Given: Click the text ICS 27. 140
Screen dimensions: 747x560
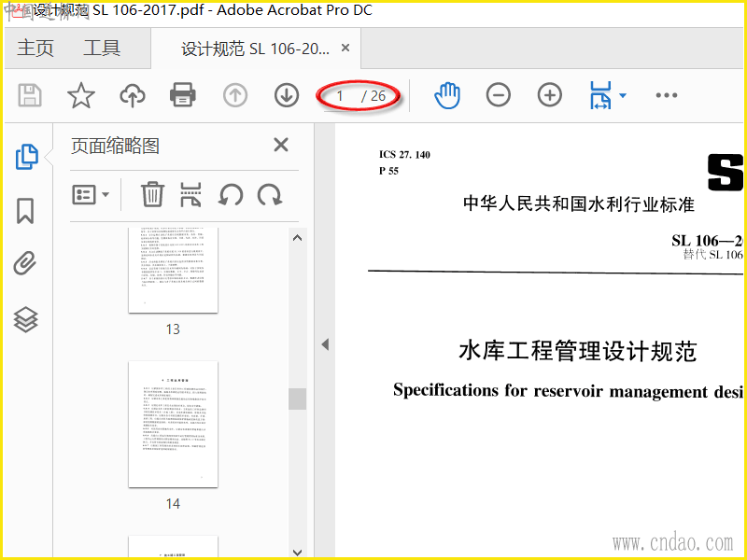Looking at the screenshot, I should (404, 154).
